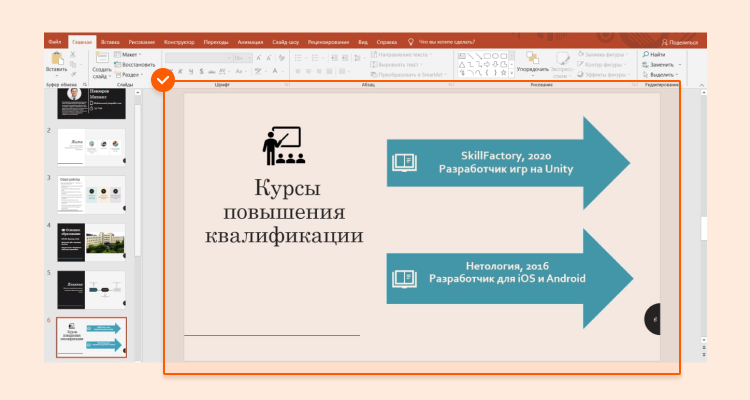Open the Макет layout dropdown

pyautogui.click(x=128, y=55)
